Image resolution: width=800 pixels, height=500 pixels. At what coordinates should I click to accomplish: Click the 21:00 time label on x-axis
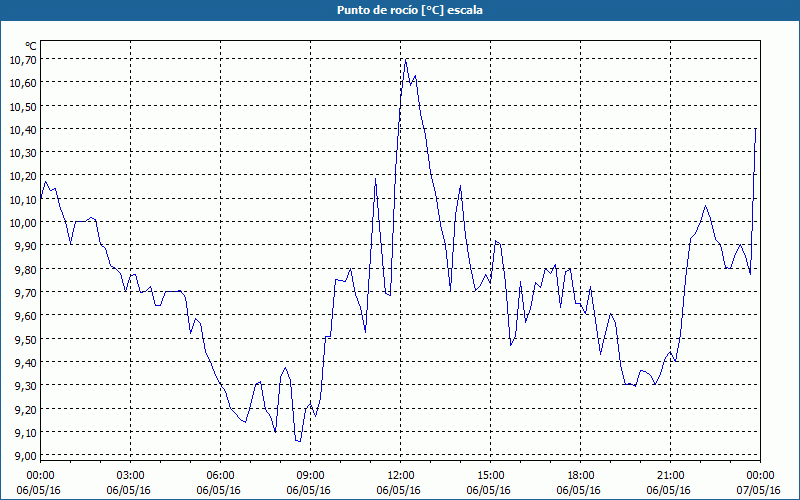(670, 476)
